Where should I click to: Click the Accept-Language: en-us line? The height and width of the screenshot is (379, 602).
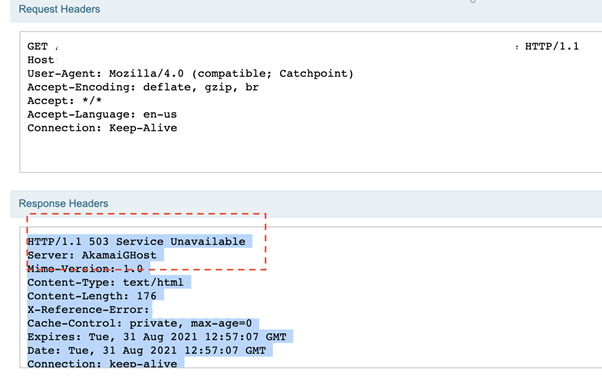102,114
